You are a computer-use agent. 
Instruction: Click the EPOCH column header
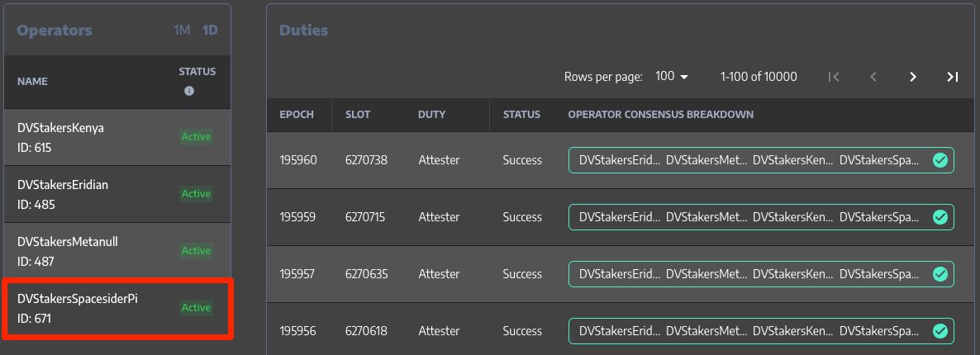click(x=297, y=115)
